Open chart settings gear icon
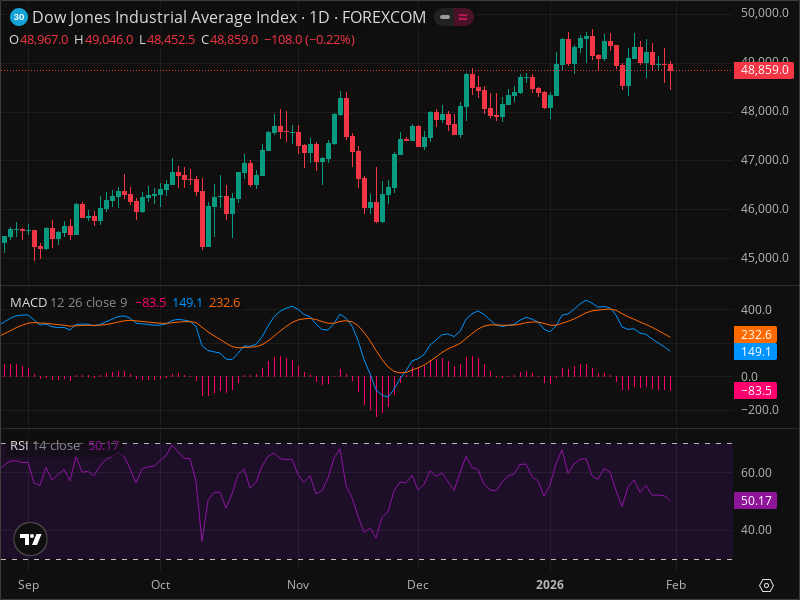 766,585
